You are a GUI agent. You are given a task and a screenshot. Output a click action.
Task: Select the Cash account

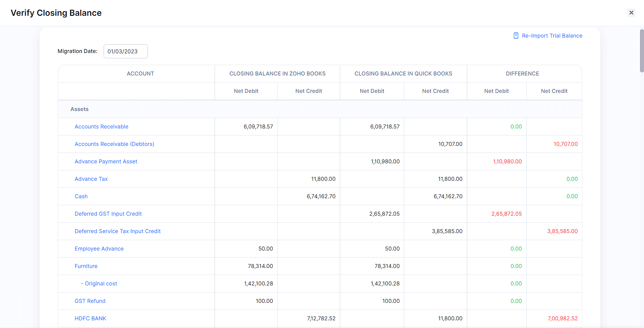click(81, 196)
